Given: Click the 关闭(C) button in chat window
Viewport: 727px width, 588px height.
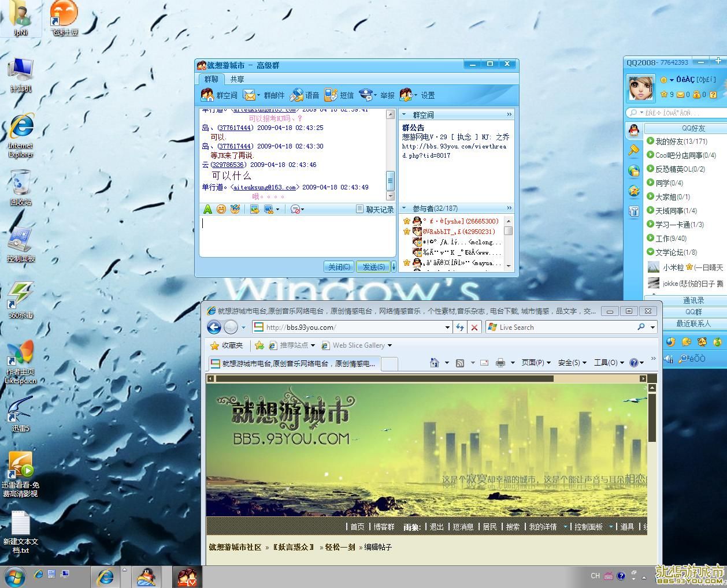Looking at the screenshot, I should (339, 266).
